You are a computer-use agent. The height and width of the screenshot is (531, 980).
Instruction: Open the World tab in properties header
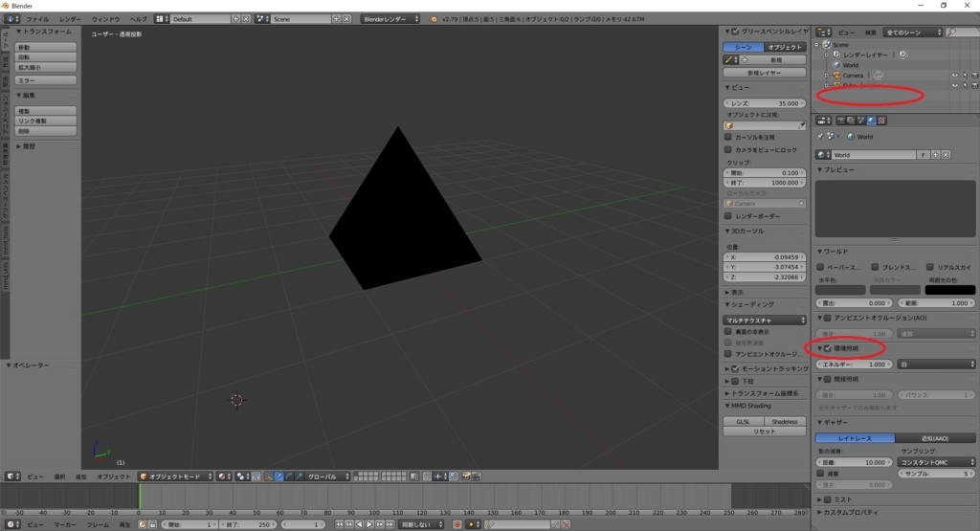(x=871, y=121)
